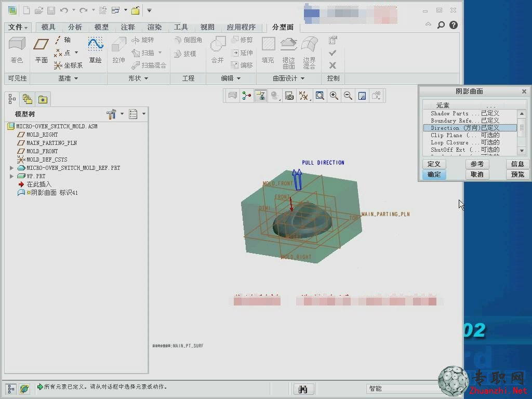This screenshot has width=532, height=399.
Task: Expand the WP.PRT tree node
Action: [x=12, y=176]
